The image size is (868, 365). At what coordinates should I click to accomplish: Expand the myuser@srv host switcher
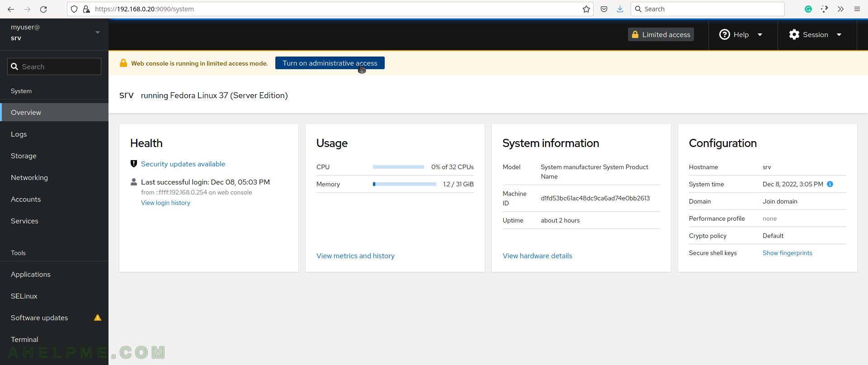point(54,33)
